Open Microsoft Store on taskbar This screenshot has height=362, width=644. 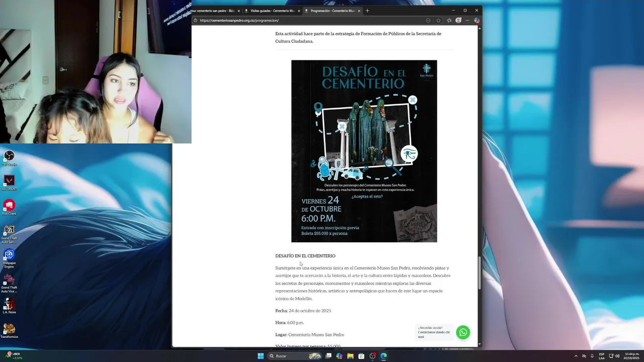pyautogui.click(x=361, y=356)
